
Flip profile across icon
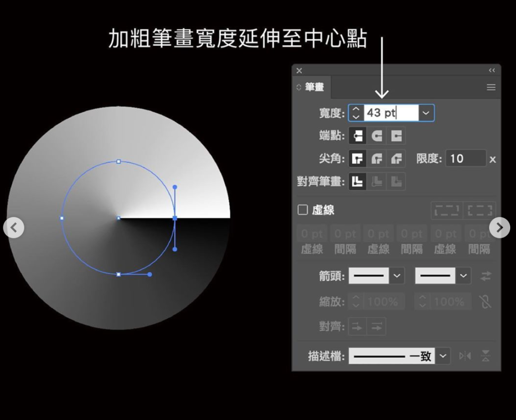pos(485,356)
